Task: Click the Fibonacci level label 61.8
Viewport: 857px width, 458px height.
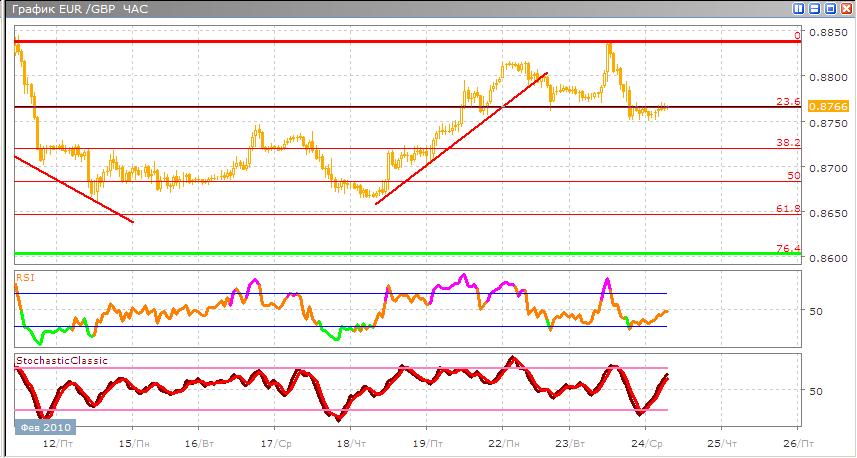Action: click(x=788, y=209)
